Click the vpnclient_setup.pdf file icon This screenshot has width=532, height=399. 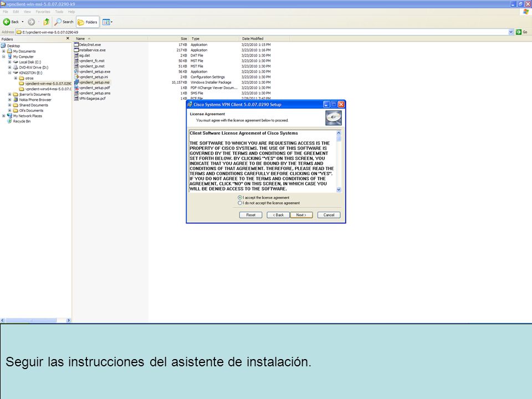[76, 88]
